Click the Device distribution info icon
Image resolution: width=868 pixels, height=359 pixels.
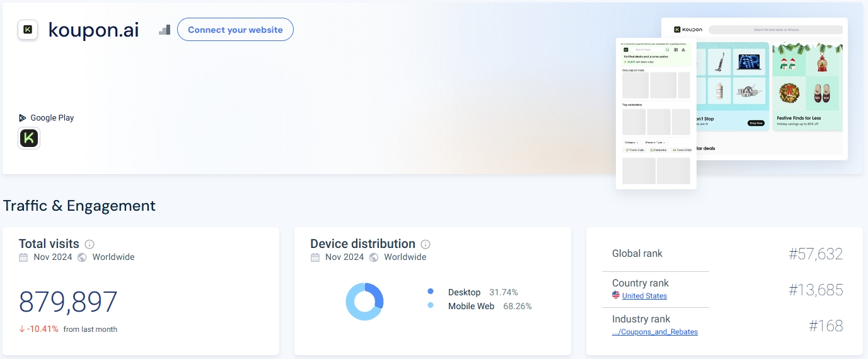425,244
